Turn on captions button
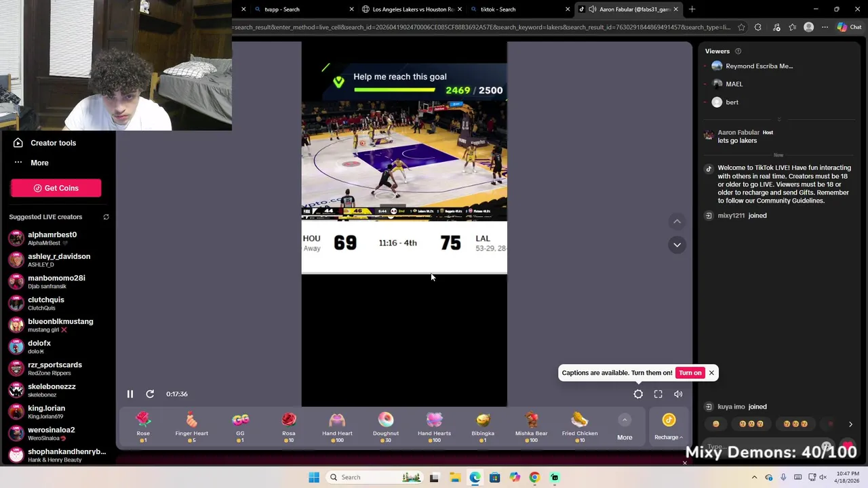Image resolution: width=868 pixels, height=488 pixels. (690, 373)
